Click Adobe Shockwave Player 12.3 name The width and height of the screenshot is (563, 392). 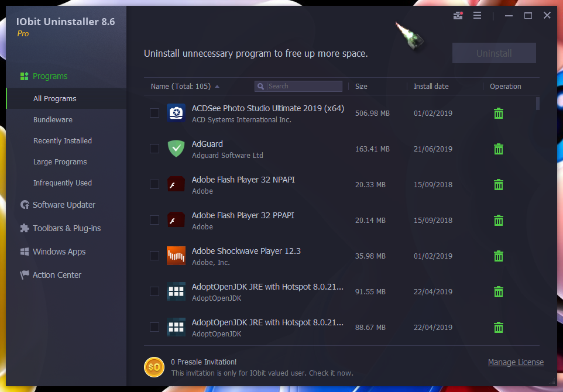click(246, 251)
